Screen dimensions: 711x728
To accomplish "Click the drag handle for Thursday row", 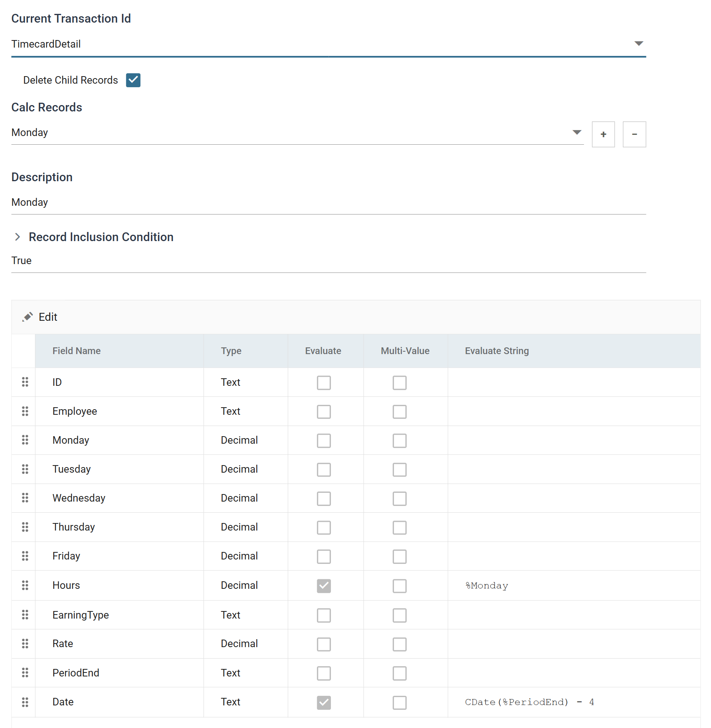I will [25, 527].
